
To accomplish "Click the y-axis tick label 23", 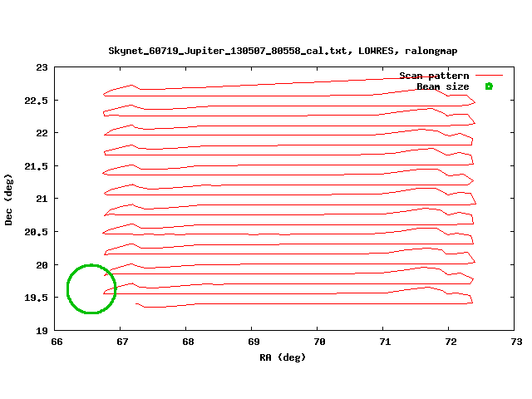I will tap(42, 68).
